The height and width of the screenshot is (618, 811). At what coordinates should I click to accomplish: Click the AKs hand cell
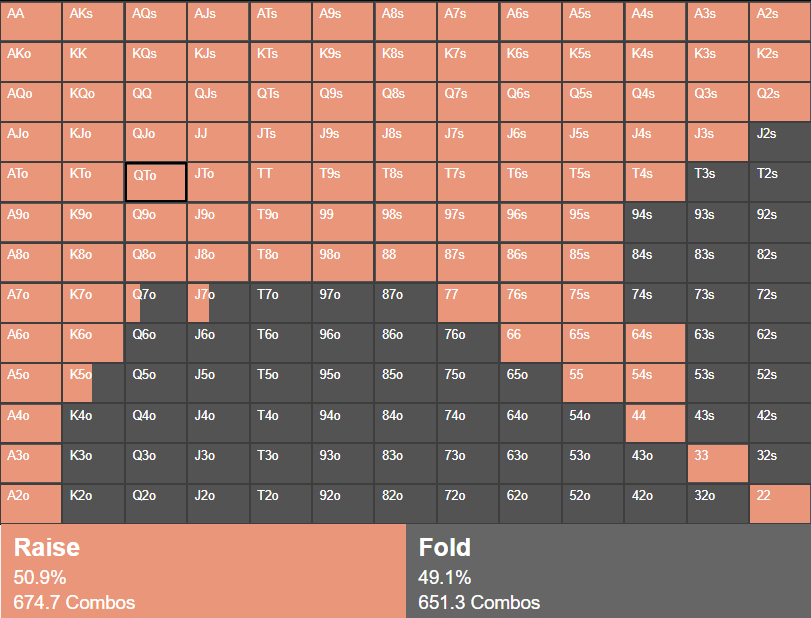pos(93,21)
